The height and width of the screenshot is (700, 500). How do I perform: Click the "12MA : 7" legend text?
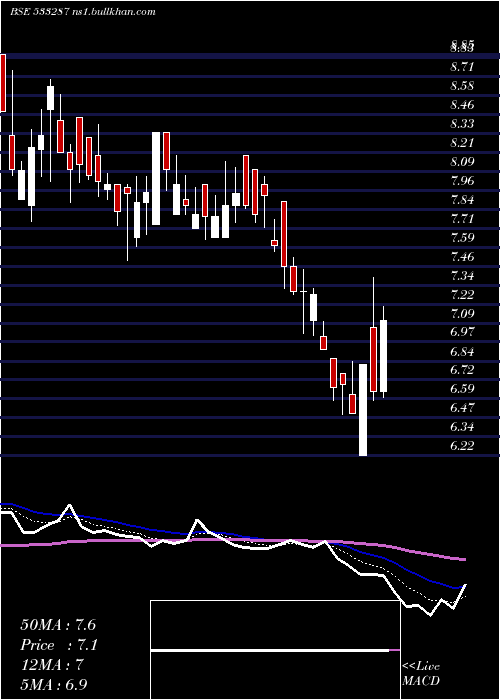pyautogui.click(x=52, y=665)
